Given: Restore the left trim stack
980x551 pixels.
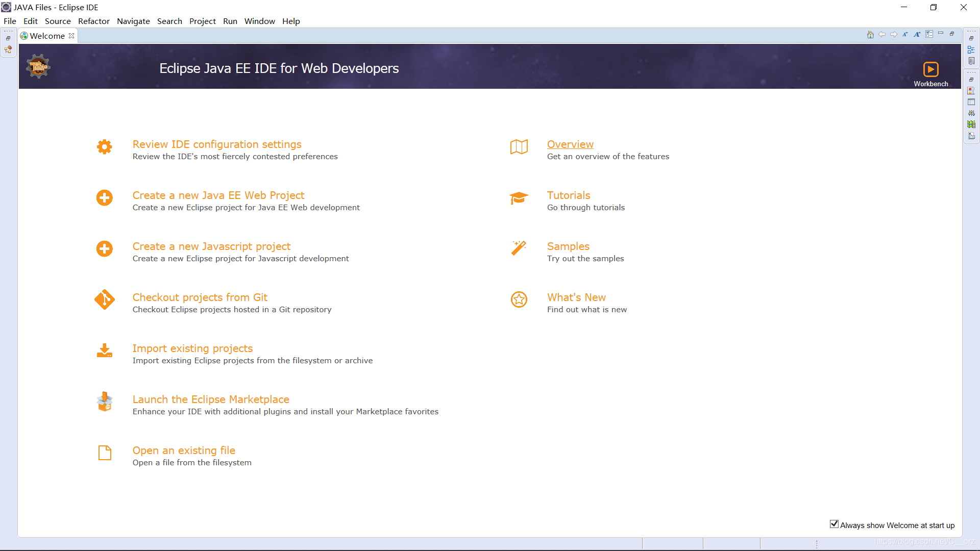Looking at the screenshot, I should [8, 38].
